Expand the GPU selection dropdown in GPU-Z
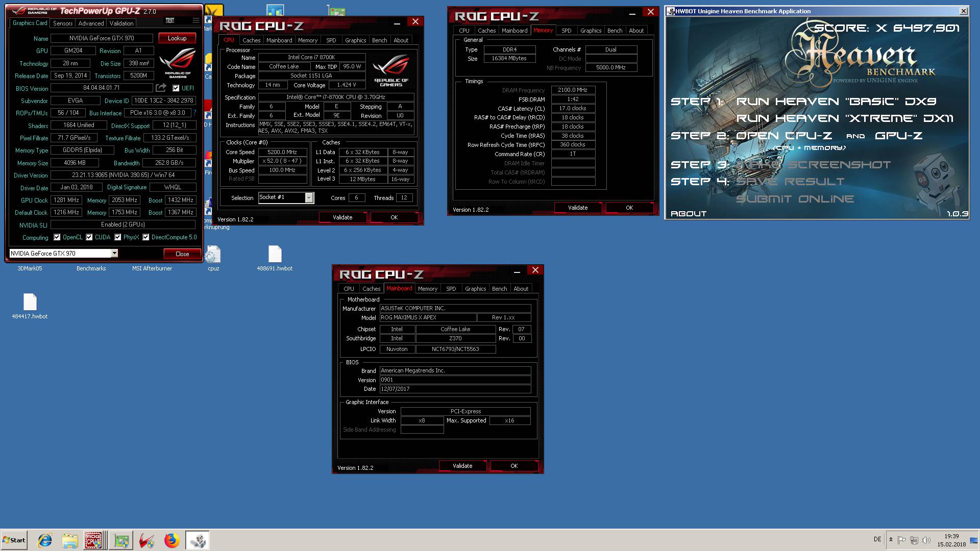Screen dimensions: 980x551 coord(114,254)
